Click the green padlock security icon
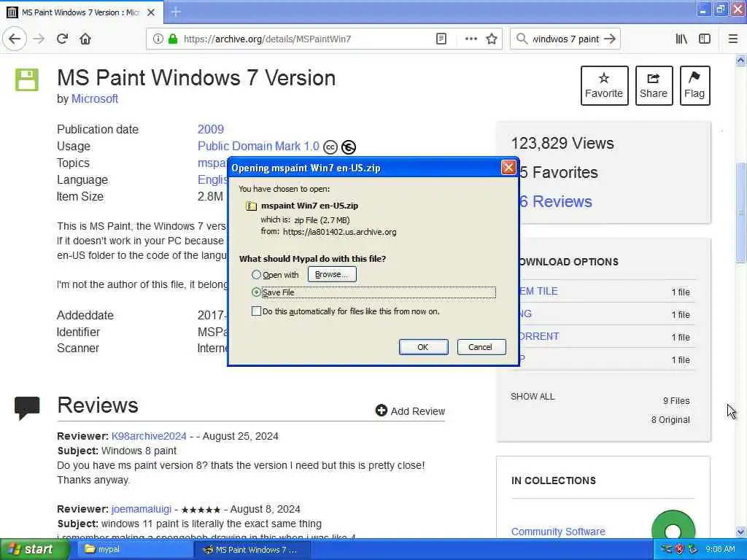The height and width of the screenshot is (560, 747). coord(173,39)
